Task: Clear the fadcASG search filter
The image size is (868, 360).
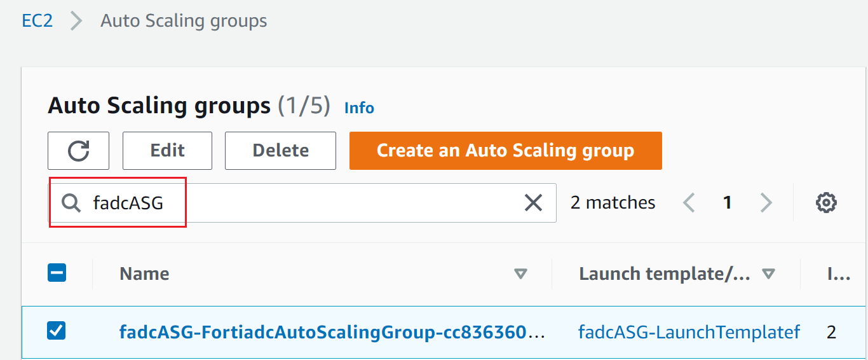Action: 532,203
